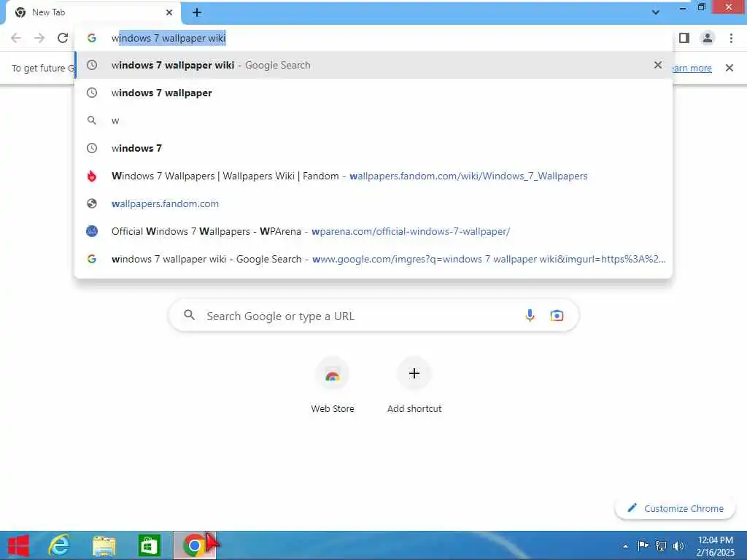
Task: Click the network tray icon
Action: click(x=661, y=545)
